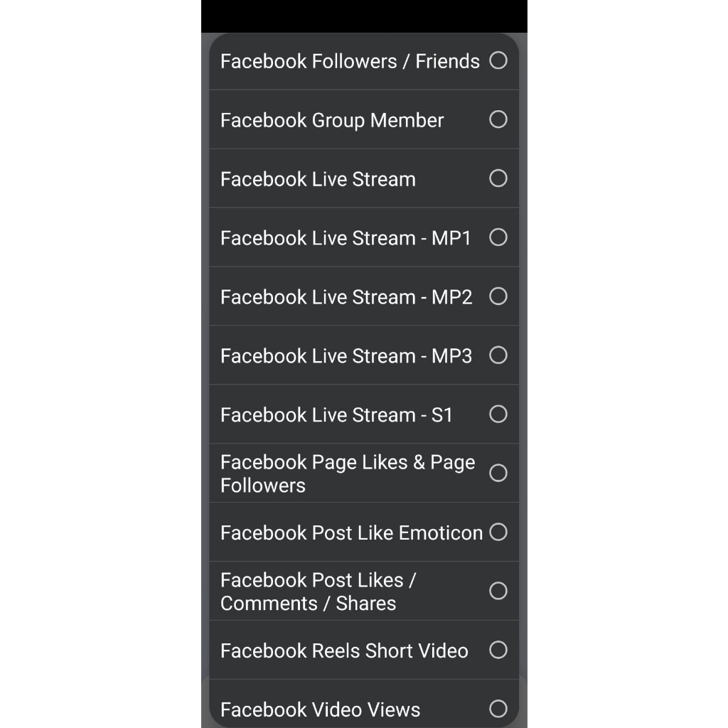The width and height of the screenshot is (728, 728).
Task: Click the "Facebook Followers / Friends" label text
Action: point(350,61)
